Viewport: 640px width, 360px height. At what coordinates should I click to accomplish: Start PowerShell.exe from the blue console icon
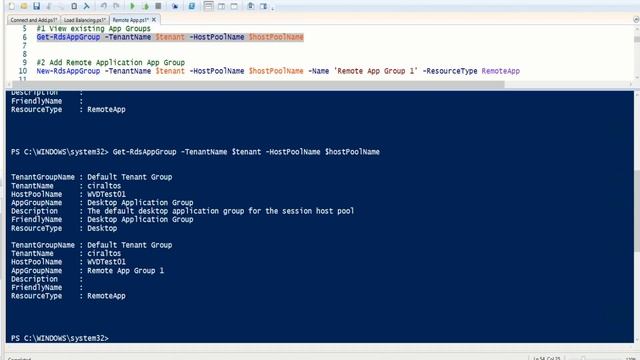click(x=191, y=6)
